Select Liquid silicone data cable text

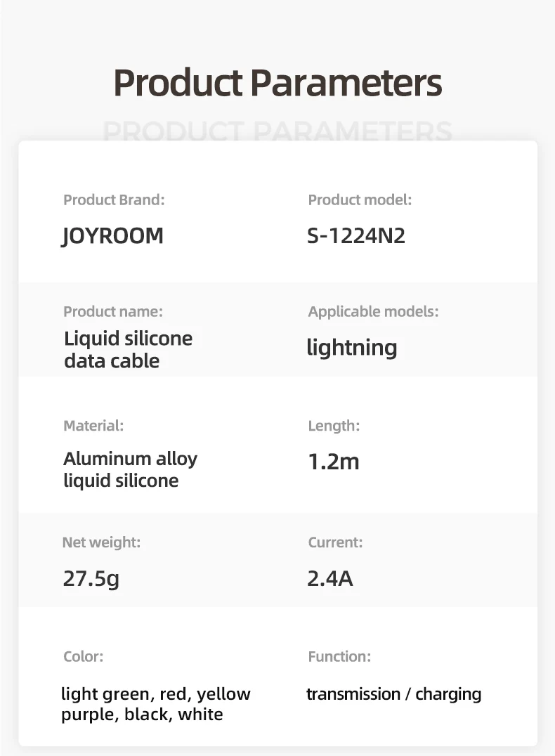(129, 350)
